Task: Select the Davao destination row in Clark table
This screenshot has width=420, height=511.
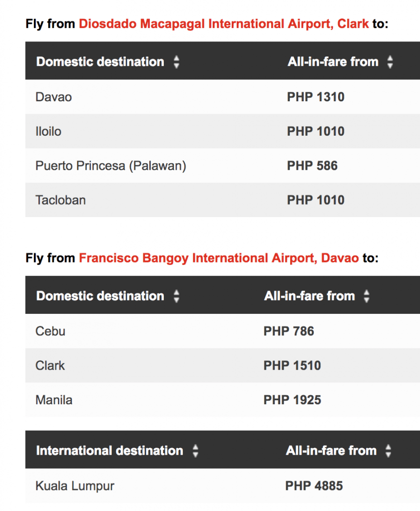Action: (x=53, y=97)
